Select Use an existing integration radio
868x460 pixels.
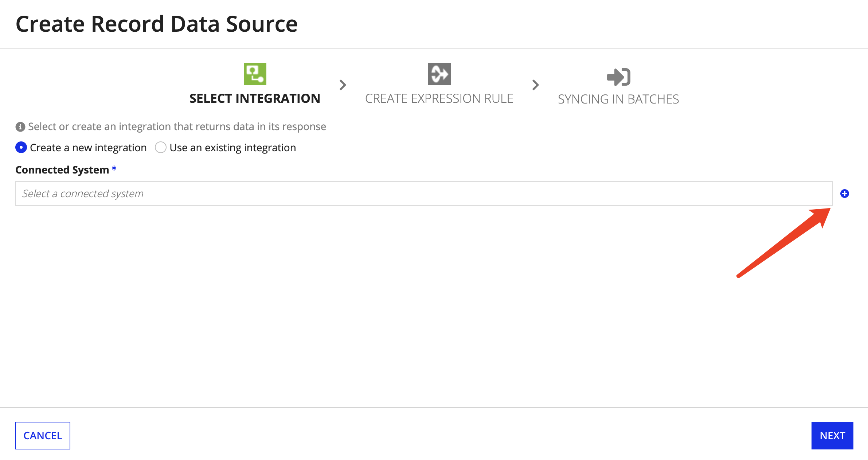(x=161, y=148)
